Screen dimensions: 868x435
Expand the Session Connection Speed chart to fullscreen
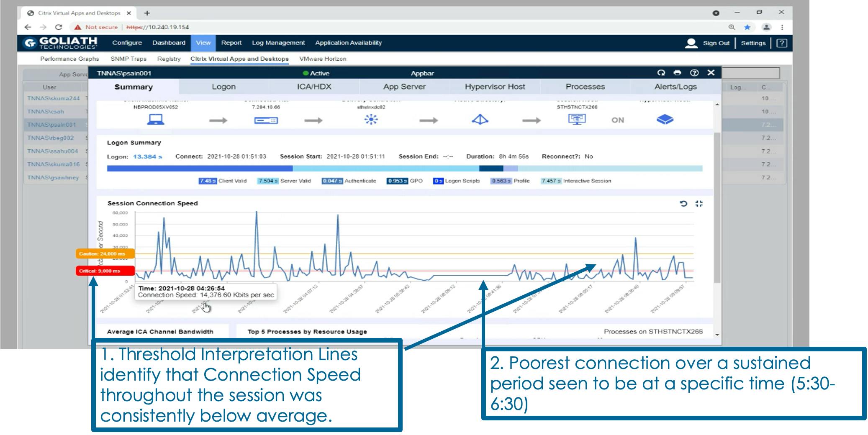click(699, 204)
